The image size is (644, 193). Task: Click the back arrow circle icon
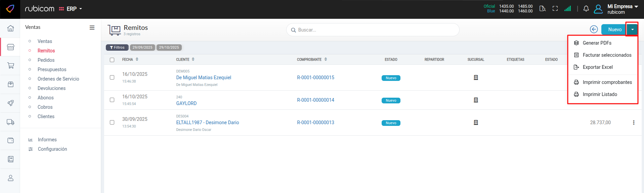tap(594, 30)
